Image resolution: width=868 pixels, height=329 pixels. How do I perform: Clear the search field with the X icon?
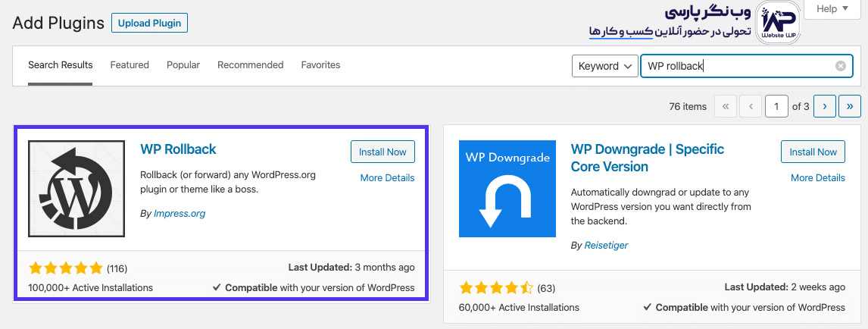point(840,66)
